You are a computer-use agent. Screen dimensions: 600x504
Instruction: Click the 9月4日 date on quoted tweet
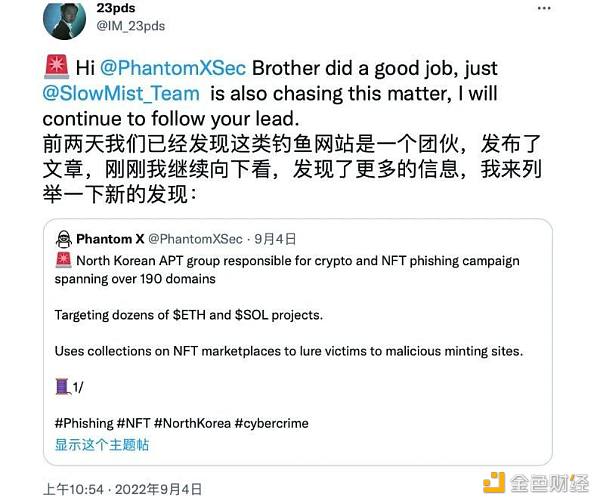coord(275,239)
